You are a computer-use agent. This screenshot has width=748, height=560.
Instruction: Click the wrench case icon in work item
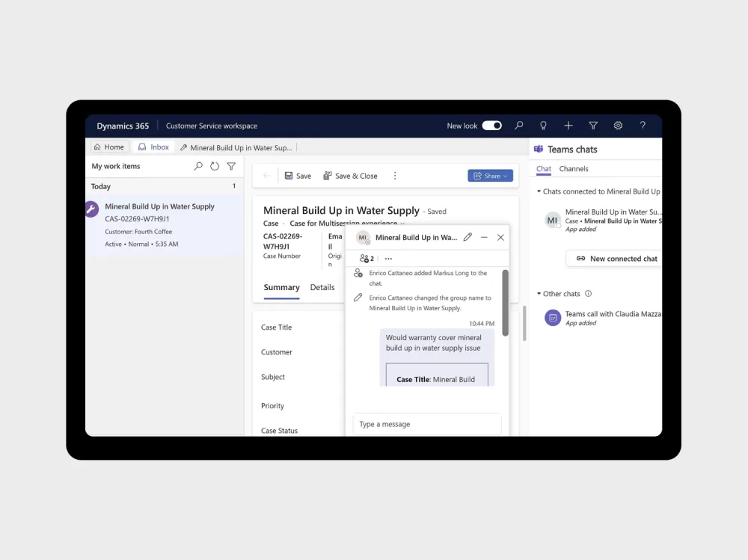coord(91,209)
